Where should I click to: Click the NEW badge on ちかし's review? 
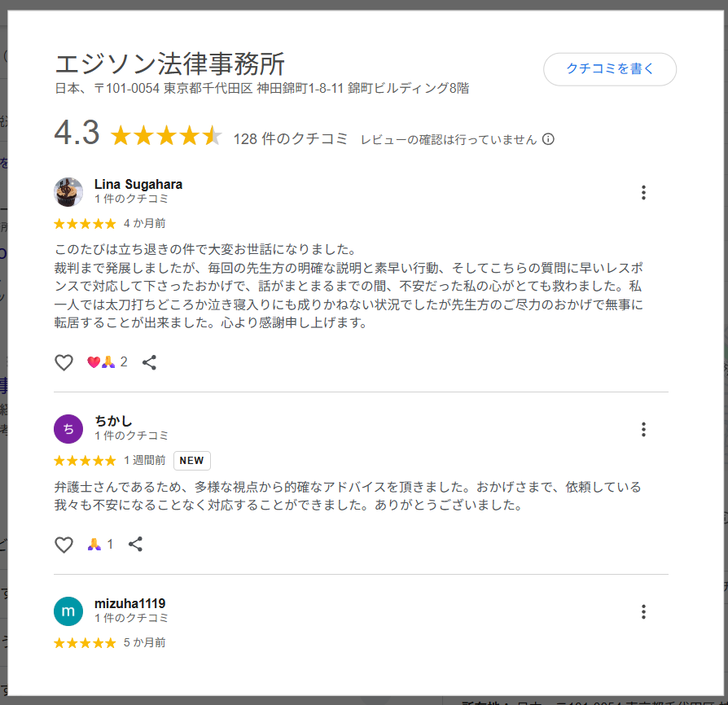coord(191,460)
